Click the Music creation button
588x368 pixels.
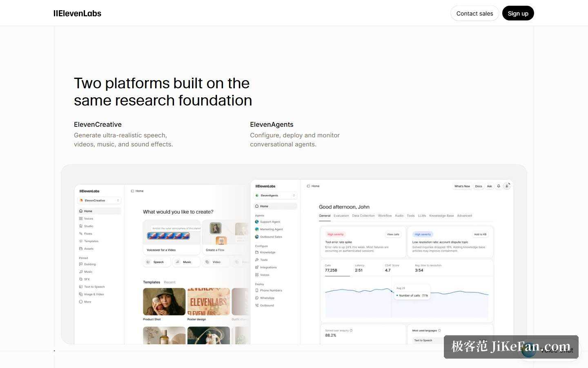(186, 262)
